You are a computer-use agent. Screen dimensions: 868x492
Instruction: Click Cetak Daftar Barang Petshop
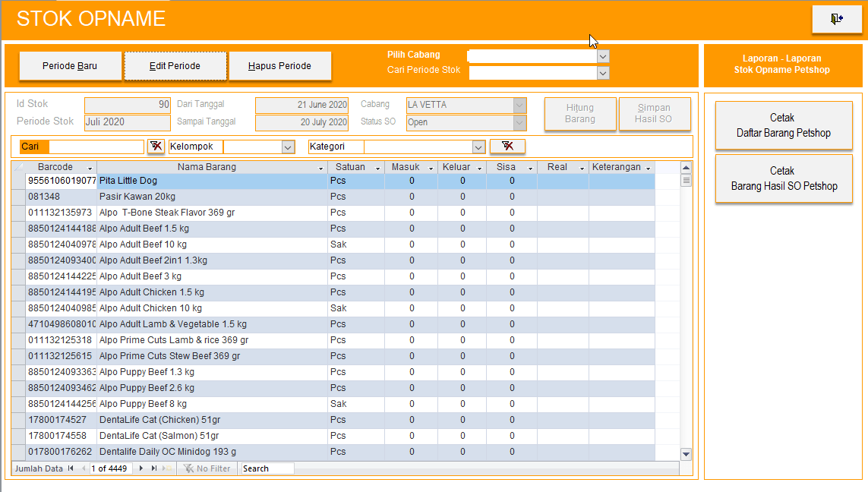pos(783,125)
